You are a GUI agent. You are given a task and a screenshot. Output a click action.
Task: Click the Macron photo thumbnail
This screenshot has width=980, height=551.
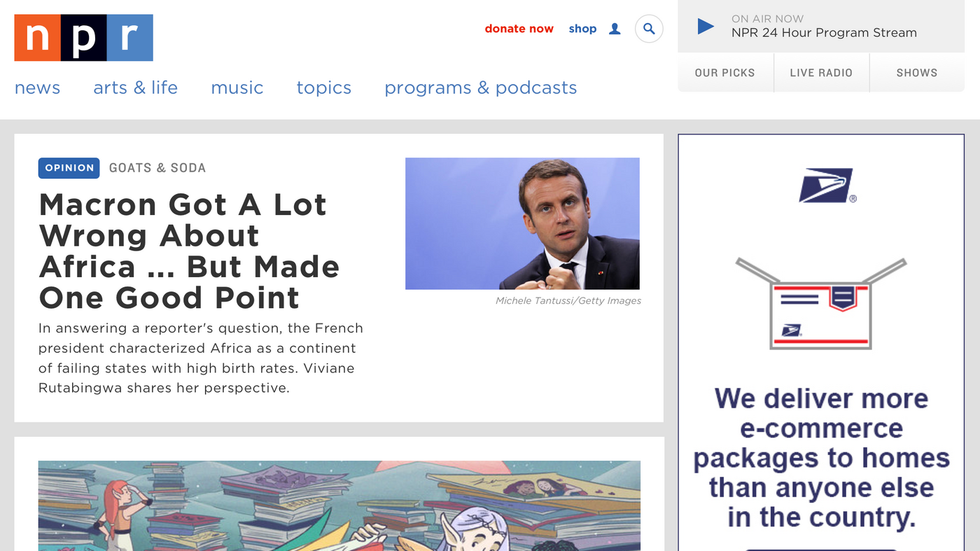pyautogui.click(x=521, y=223)
